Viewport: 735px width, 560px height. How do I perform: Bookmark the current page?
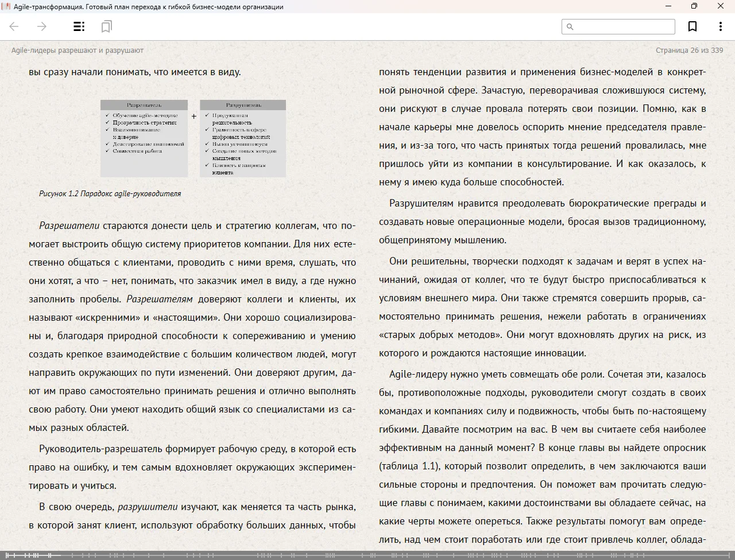693,26
